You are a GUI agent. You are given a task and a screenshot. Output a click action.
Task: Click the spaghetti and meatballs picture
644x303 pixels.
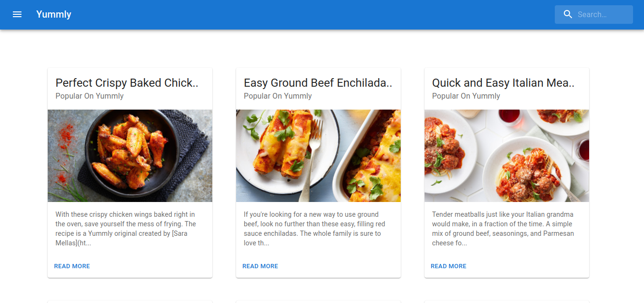(x=507, y=156)
